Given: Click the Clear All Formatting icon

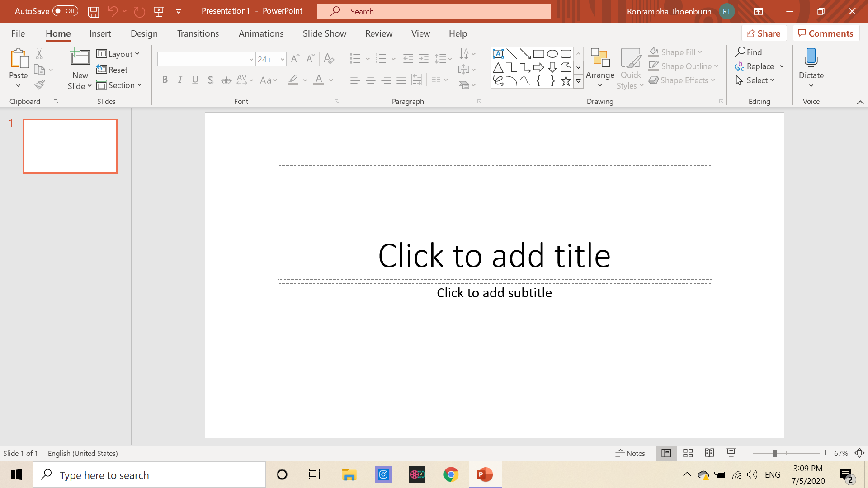Looking at the screenshot, I should pos(329,59).
